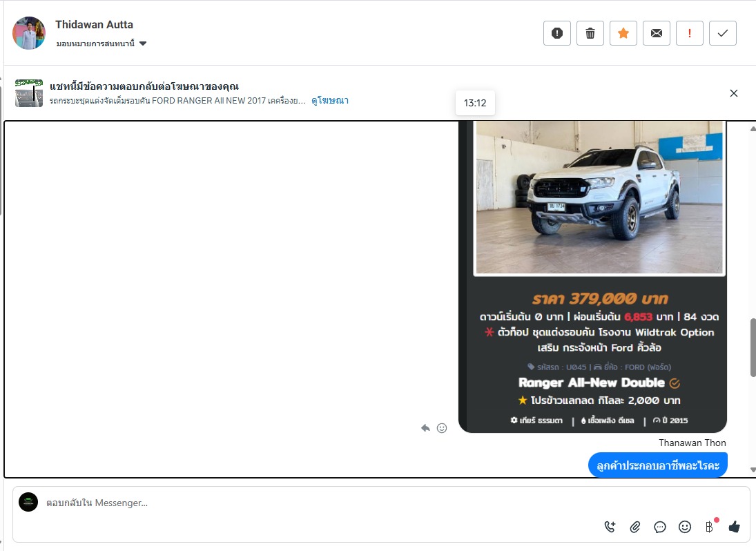Mark conversation as spam with exclamation circle icon
Image resolution: width=756 pixels, height=551 pixels.
[557, 33]
